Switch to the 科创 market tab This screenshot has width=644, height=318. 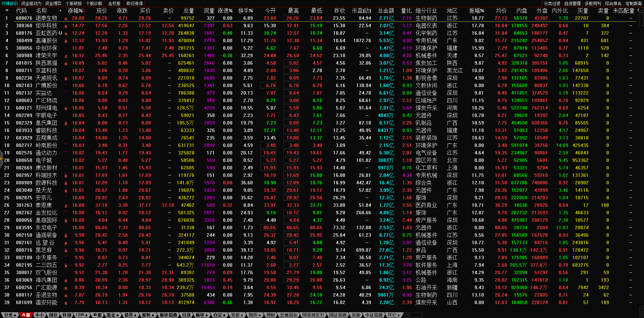tap(67, 315)
